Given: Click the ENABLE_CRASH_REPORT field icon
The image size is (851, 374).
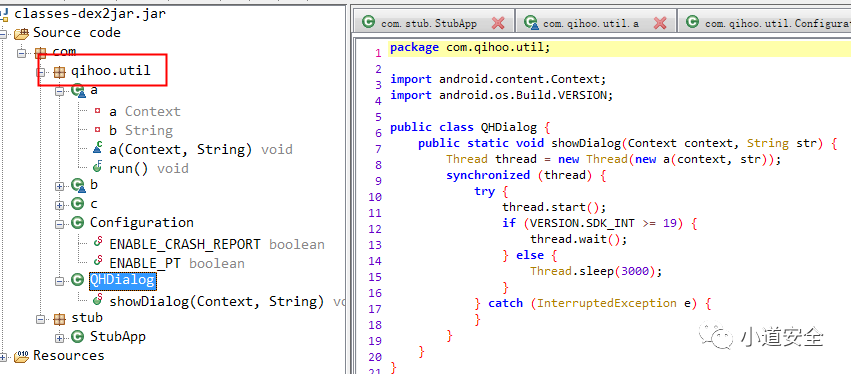Looking at the screenshot, I should click(x=98, y=244).
